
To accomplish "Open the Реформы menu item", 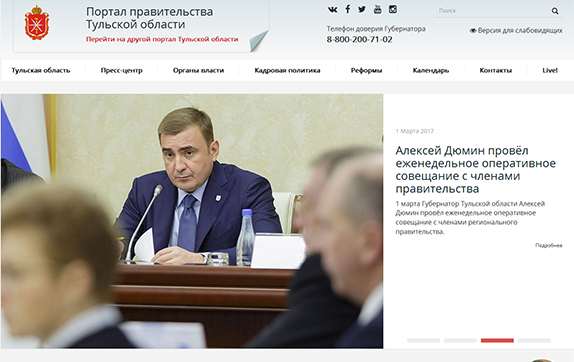I will (366, 70).
